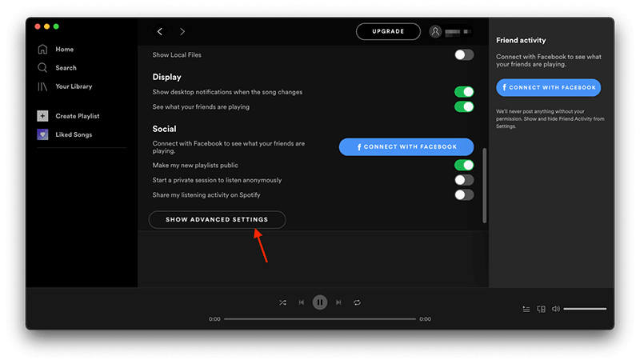This screenshot has width=640, height=364.
Task: Open the play queue icon
Action: pyautogui.click(x=526, y=310)
